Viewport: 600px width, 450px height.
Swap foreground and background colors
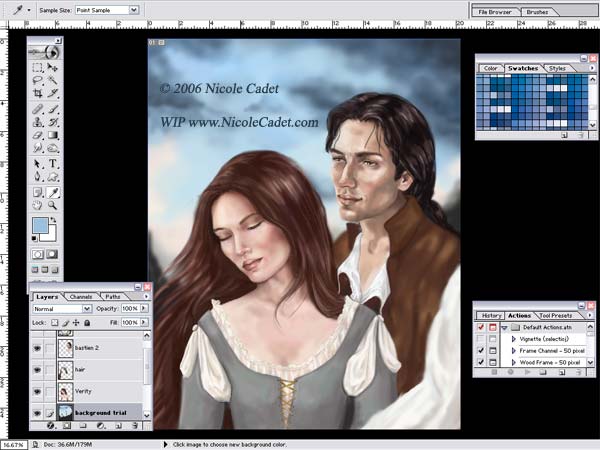54,220
